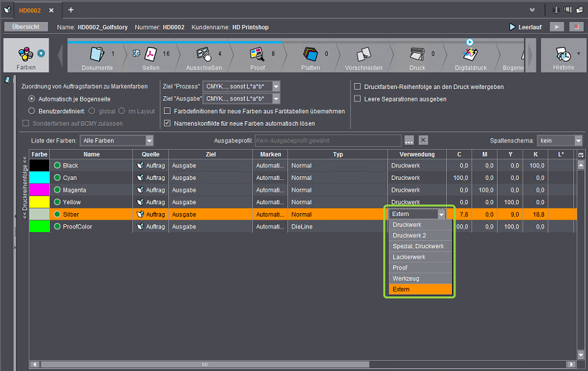This screenshot has width=588, height=371.
Task: Open the Dokumente workflow step
Action: 98,55
